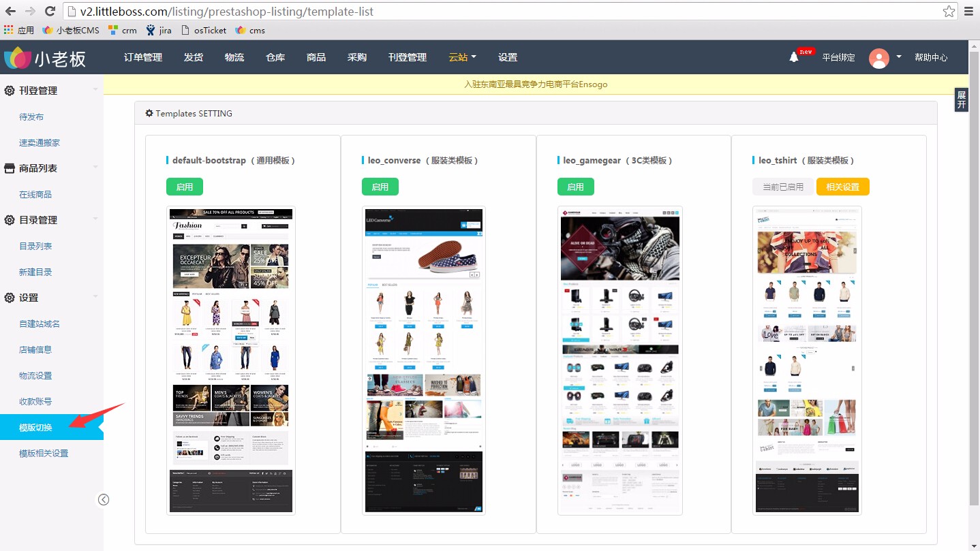Bookmark page with the star icon
980x551 pixels.
pyautogui.click(x=948, y=12)
